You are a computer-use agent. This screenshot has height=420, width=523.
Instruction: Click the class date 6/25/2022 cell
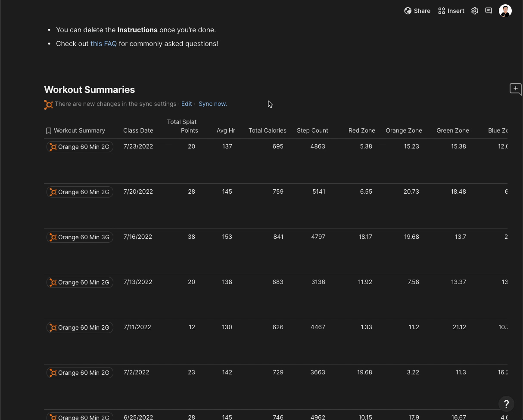tap(138, 417)
